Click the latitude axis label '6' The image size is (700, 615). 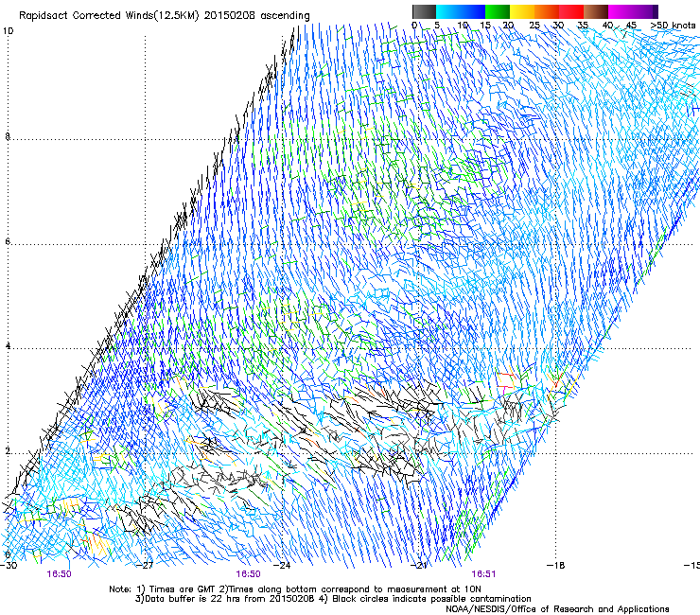point(8,241)
